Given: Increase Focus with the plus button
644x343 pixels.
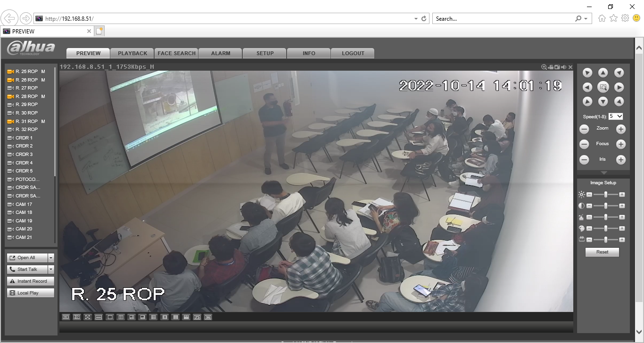Looking at the screenshot, I should click(x=621, y=144).
